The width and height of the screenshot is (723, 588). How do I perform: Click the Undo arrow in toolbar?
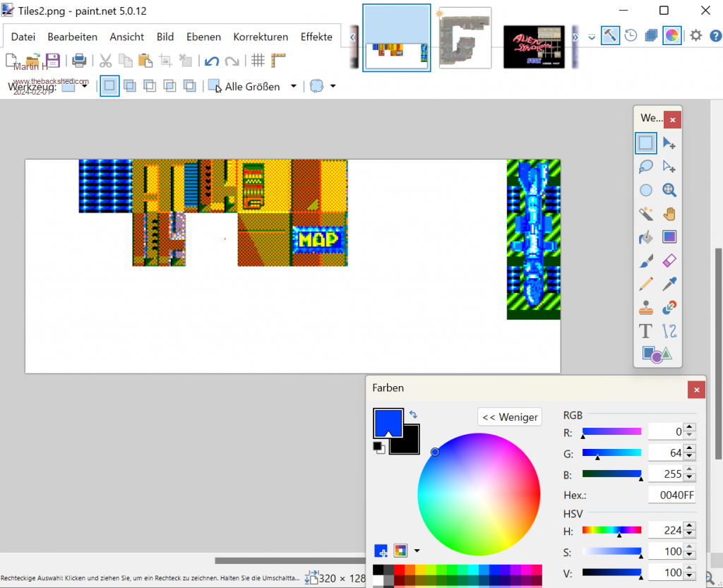click(212, 61)
